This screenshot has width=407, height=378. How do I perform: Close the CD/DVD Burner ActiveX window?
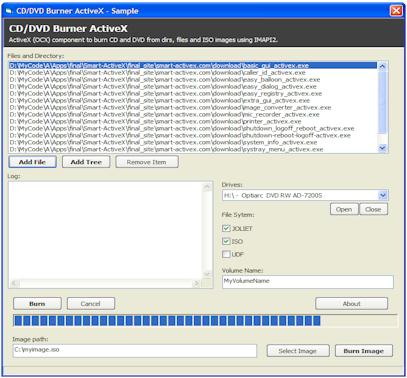(396, 11)
